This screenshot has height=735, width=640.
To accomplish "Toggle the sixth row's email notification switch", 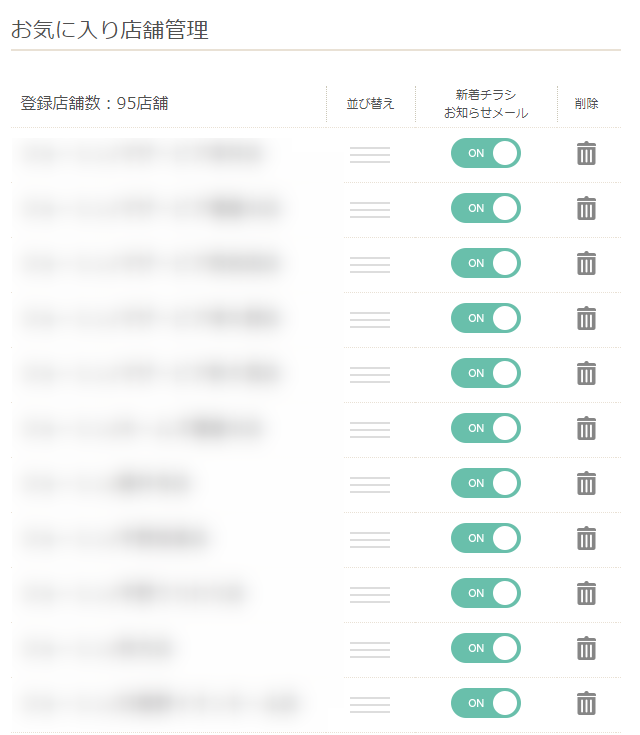I will coord(486,428).
